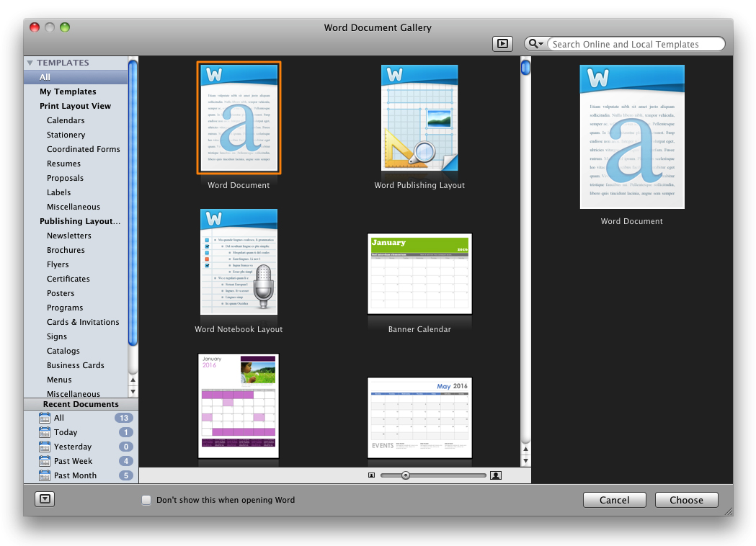Click the gallery scroll down arrow
Screen dimensions: 756x546
point(525,461)
